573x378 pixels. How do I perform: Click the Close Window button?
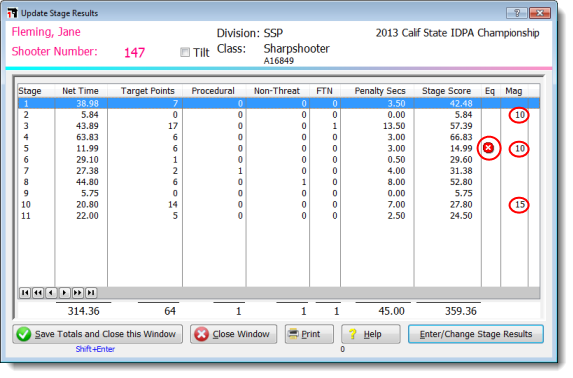click(234, 334)
